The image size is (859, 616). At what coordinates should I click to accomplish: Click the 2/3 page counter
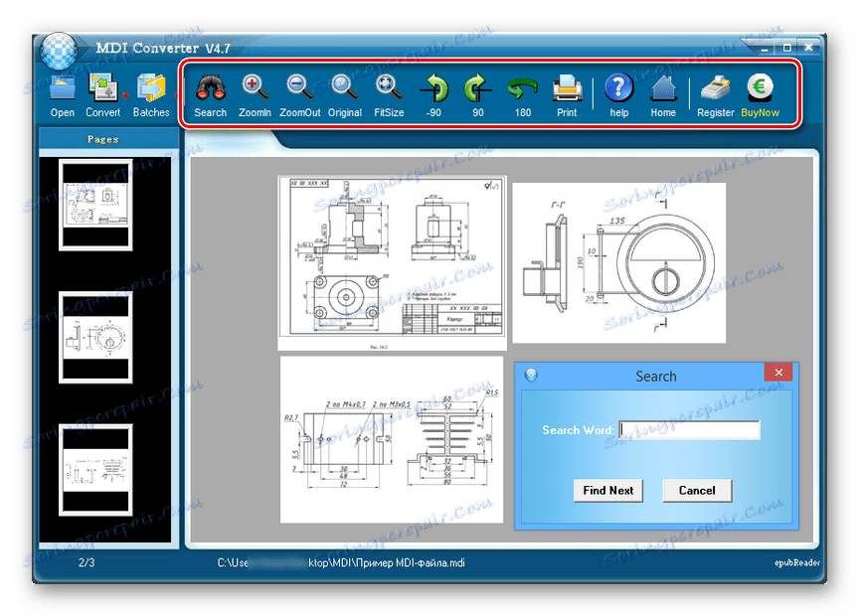(86, 563)
